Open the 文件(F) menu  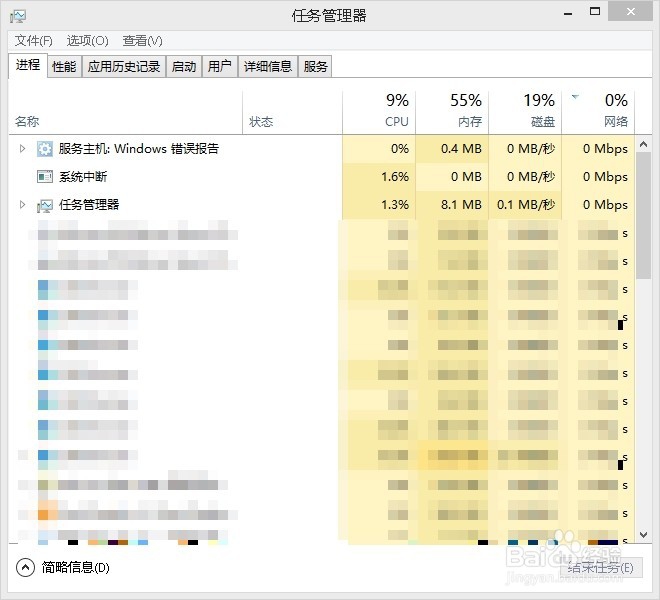pyautogui.click(x=34, y=41)
